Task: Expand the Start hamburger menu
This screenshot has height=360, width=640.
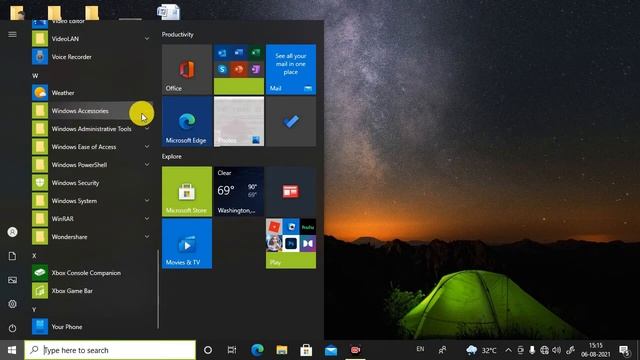Action: 12,34
